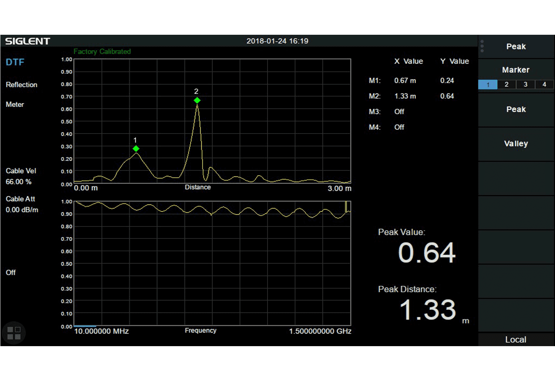The image size is (555, 392).
Task: Select marker 1 in Marker selector
Action: point(488,85)
